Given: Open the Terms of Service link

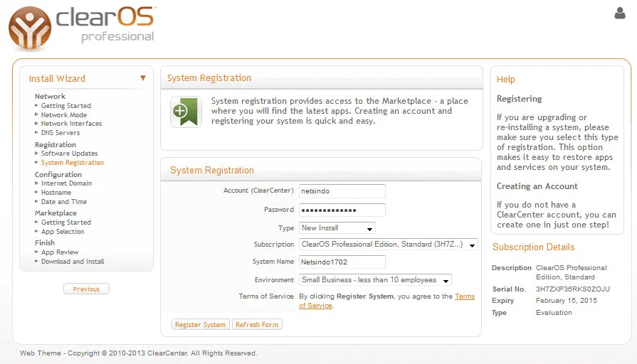Looking at the screenshot, I should pyautogui.click(x=464, y=296).
